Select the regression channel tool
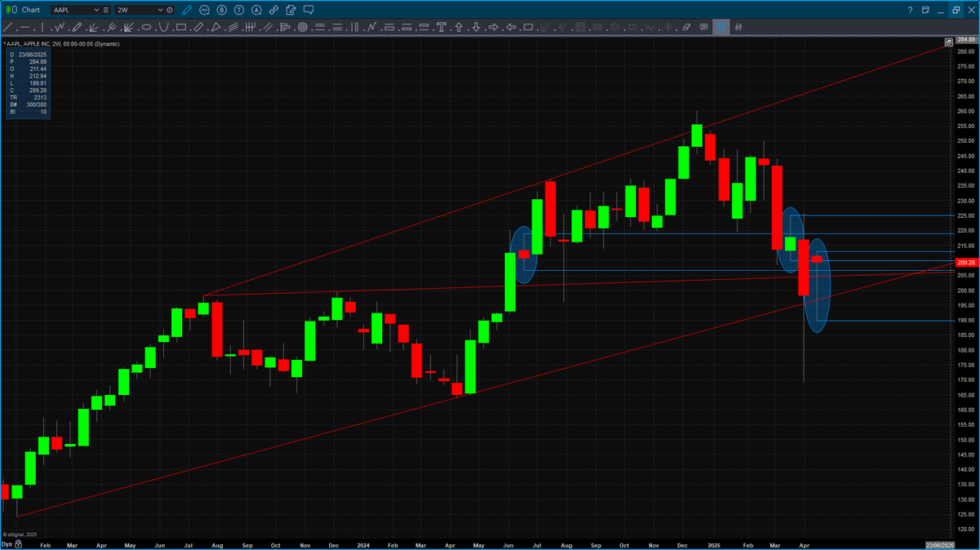 pos(233,27)
